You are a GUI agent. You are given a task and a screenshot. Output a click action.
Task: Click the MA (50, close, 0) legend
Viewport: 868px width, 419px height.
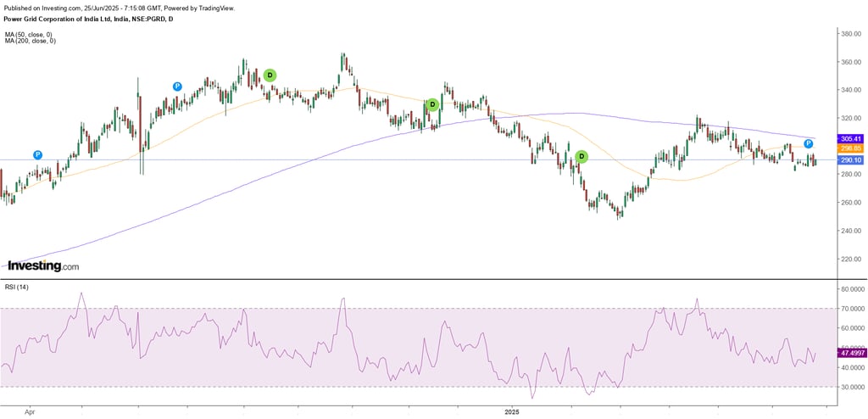pos(30,35)
